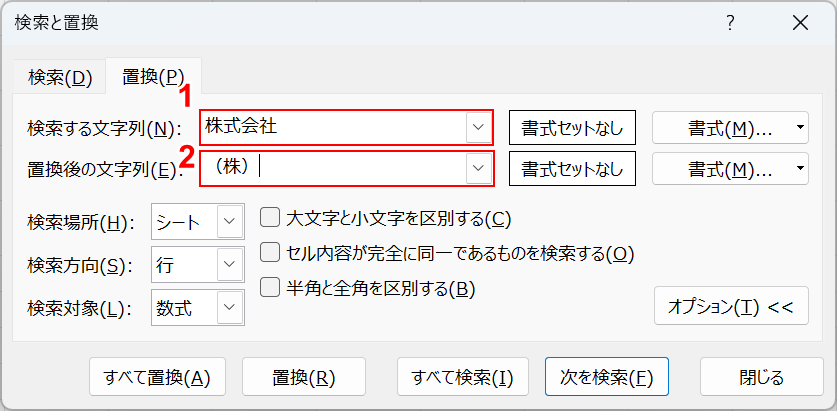The image size is (837, 411).
Task: Enable 大文字と小文字を区別する checkbox
Action: 269,217
